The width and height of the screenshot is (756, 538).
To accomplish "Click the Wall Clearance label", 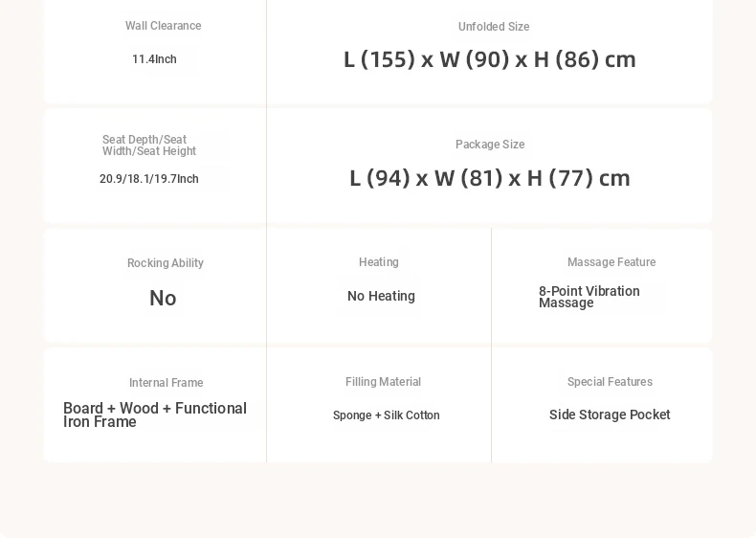I will pyautogui.click(x=163, y=26).
